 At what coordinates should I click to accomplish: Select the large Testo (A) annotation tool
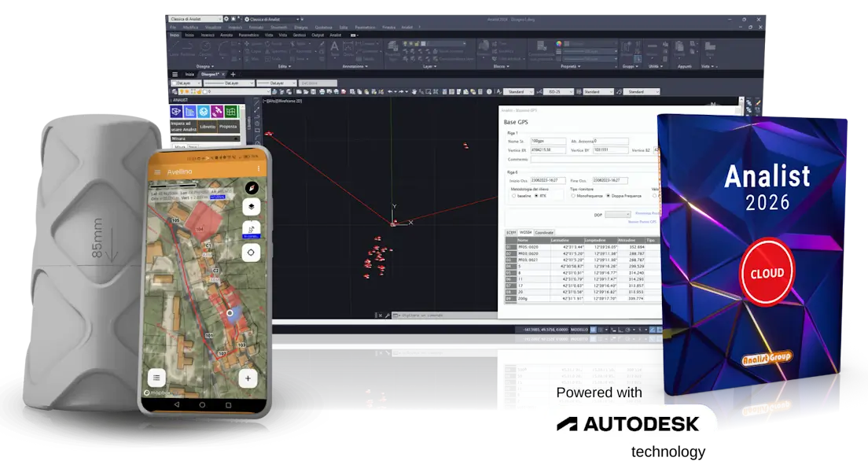(x=334, y=47)
